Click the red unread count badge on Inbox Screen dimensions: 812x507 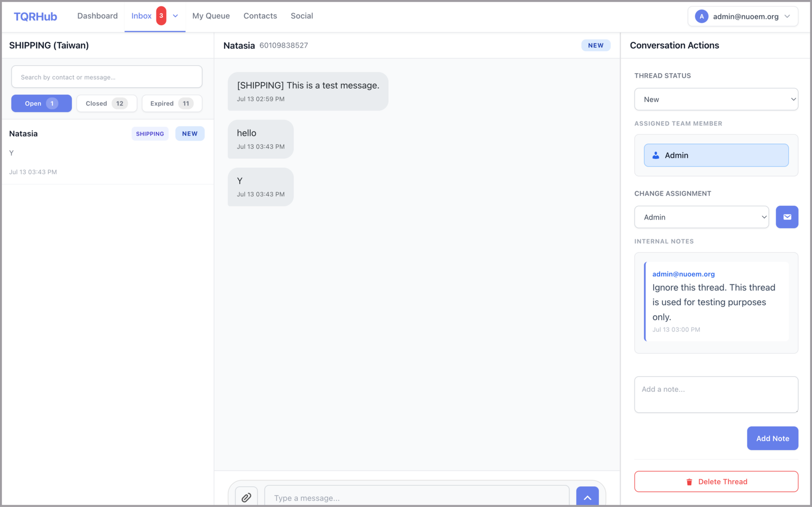pyautogui.click(x=161, y=16)
